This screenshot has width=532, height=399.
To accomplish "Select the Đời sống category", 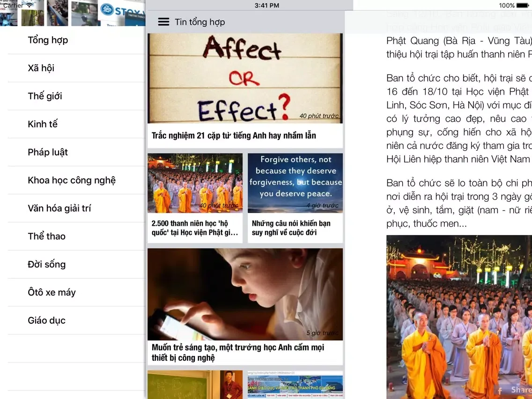I will [76, 264].
